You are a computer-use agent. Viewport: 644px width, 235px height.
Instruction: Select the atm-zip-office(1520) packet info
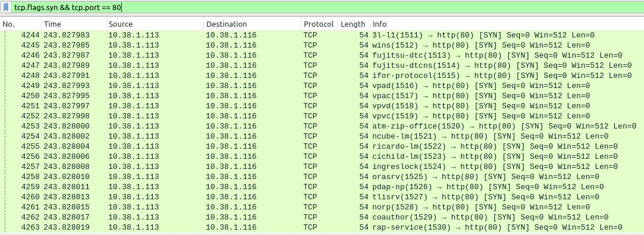coord(504,126)
